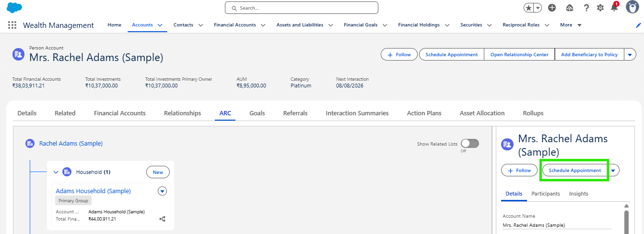Click the Favorites star icon
The height and width of the screenshot is (234, 644).
click(528, 8)
